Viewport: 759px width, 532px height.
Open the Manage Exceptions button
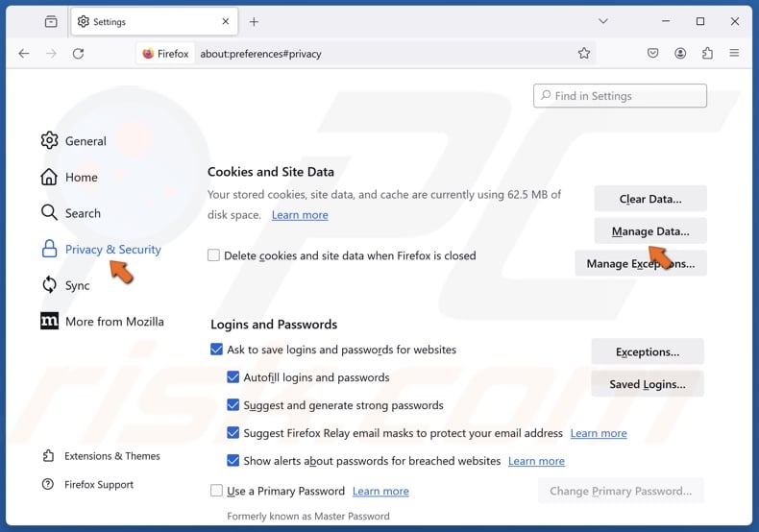pyautogui.click(x=641, y=263)
